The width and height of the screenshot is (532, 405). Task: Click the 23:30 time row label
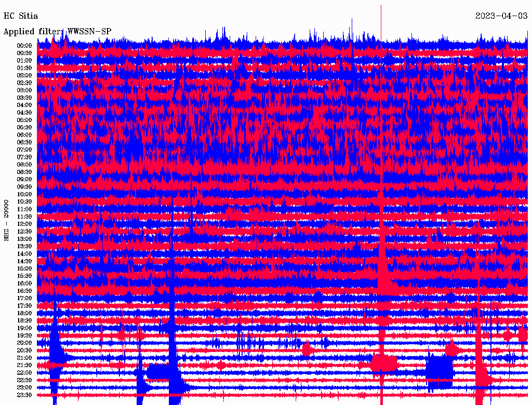[x=24, y=395]
